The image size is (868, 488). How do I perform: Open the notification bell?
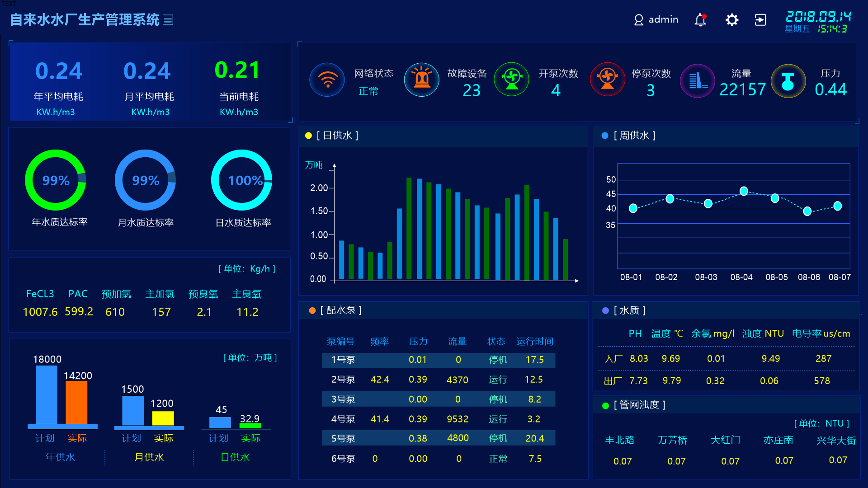pos(700,20)
